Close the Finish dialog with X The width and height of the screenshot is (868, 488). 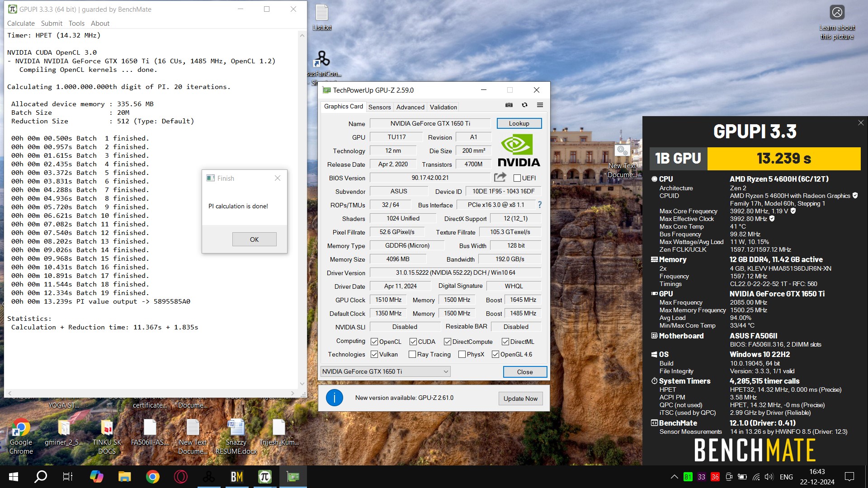coord(278,178)
